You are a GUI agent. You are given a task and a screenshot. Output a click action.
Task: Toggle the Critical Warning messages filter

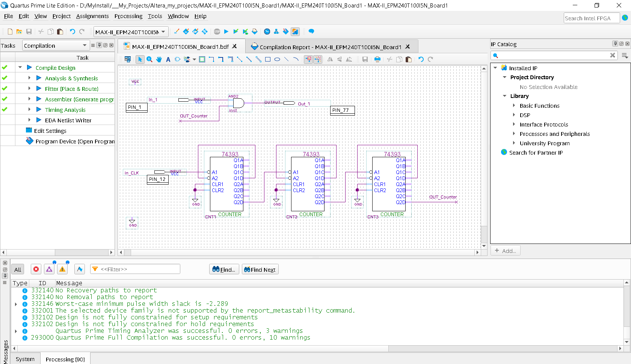click(49, 269)
